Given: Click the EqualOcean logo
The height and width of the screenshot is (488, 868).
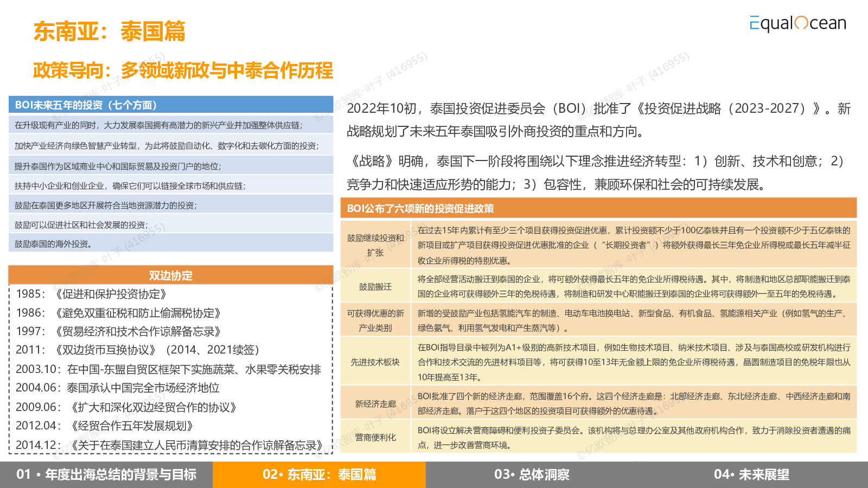Looking at the screenshot, I should [797, 23].
